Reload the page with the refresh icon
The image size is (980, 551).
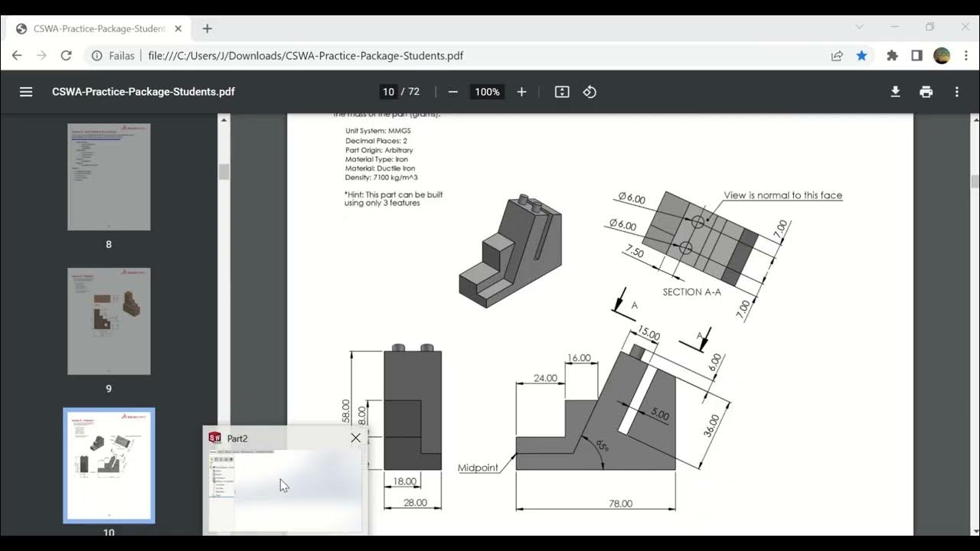point(66,56)
